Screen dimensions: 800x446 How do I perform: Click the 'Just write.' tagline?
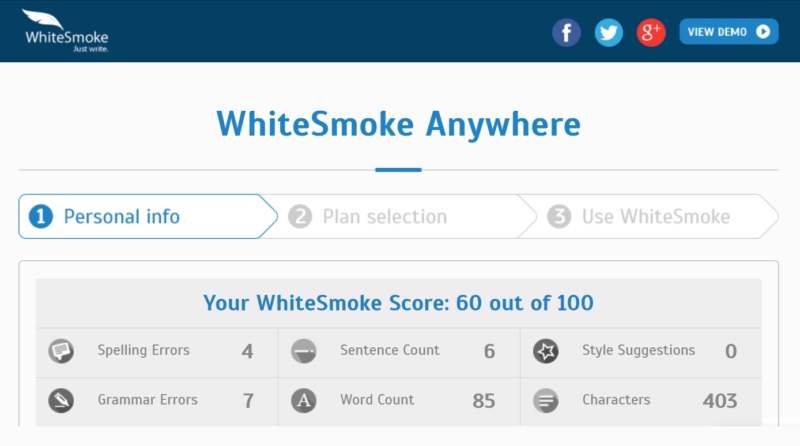click(x=90, y=49)
